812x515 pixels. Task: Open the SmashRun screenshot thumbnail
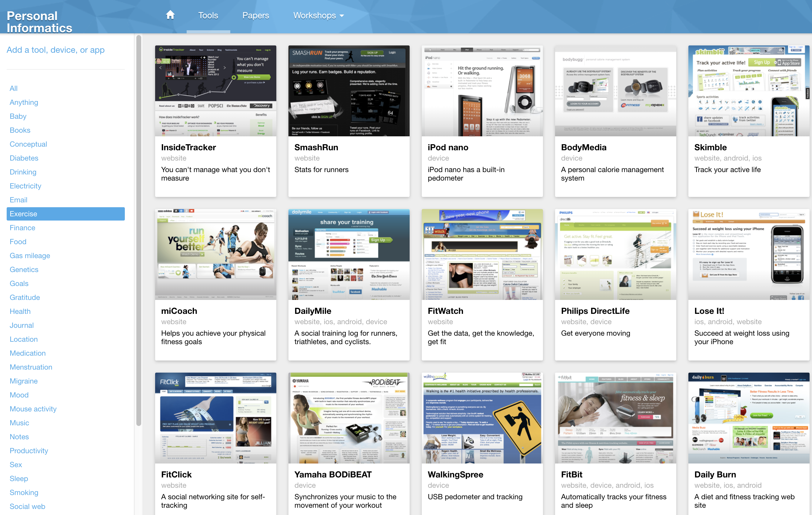coord(349,91)
